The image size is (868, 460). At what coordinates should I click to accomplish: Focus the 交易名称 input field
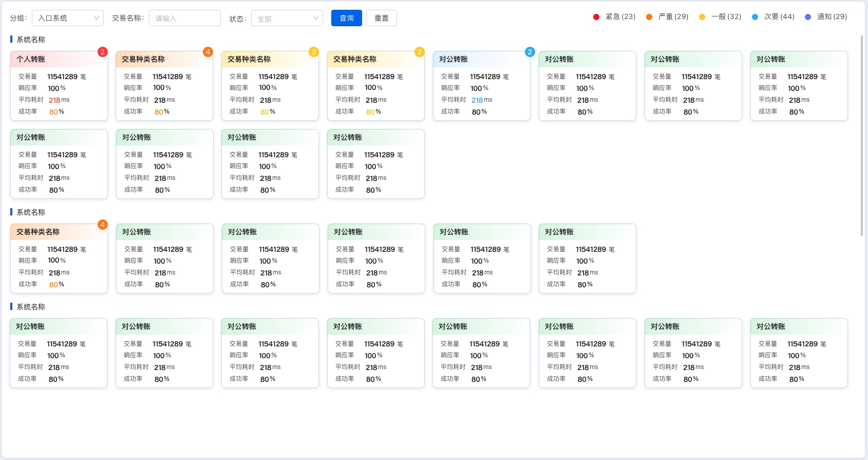(x=185, y=18)
